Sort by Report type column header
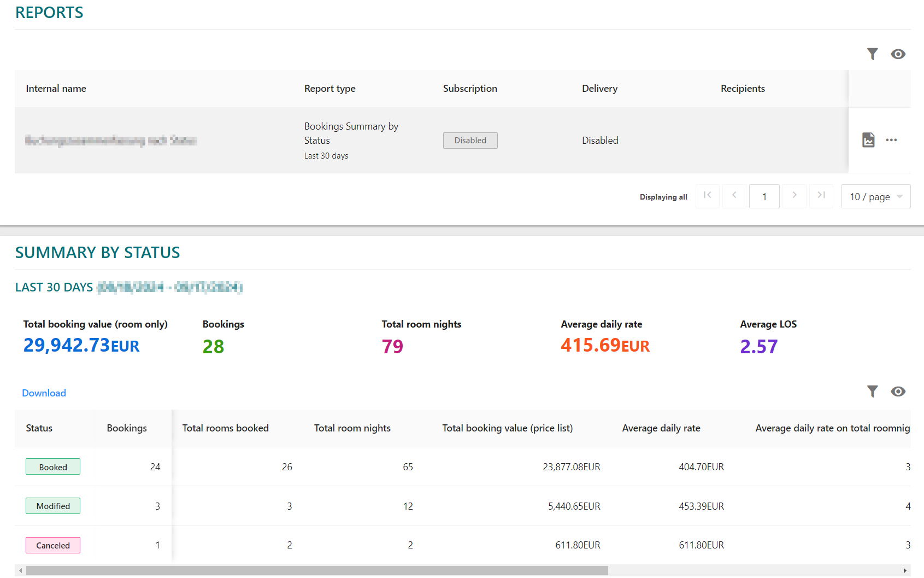This screenshot has height=578, width=924. [x=329, y=89]
